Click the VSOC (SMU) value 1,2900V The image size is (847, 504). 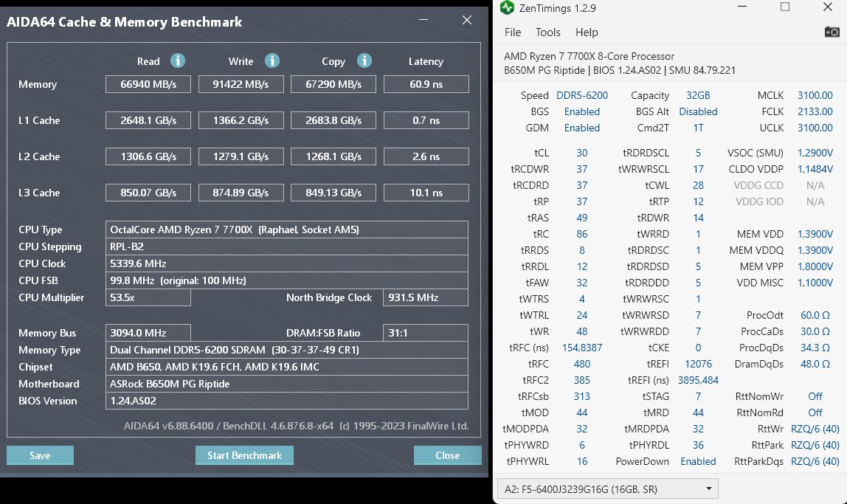tap(815, 153)
